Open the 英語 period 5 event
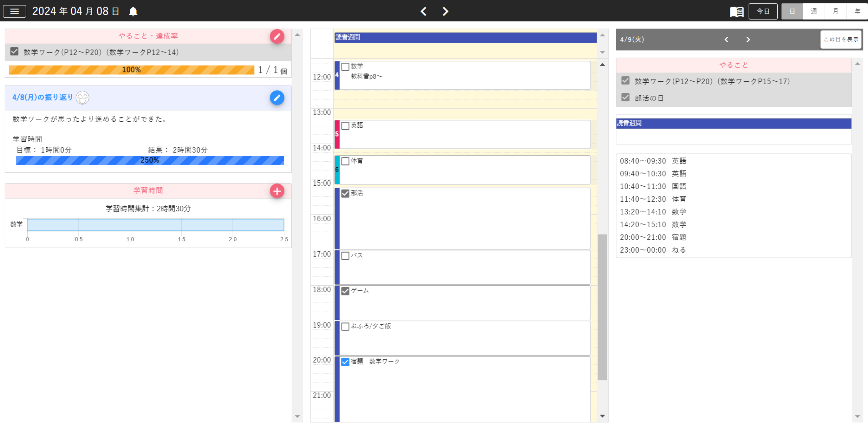The image size is (868, 427). (462, 134)
